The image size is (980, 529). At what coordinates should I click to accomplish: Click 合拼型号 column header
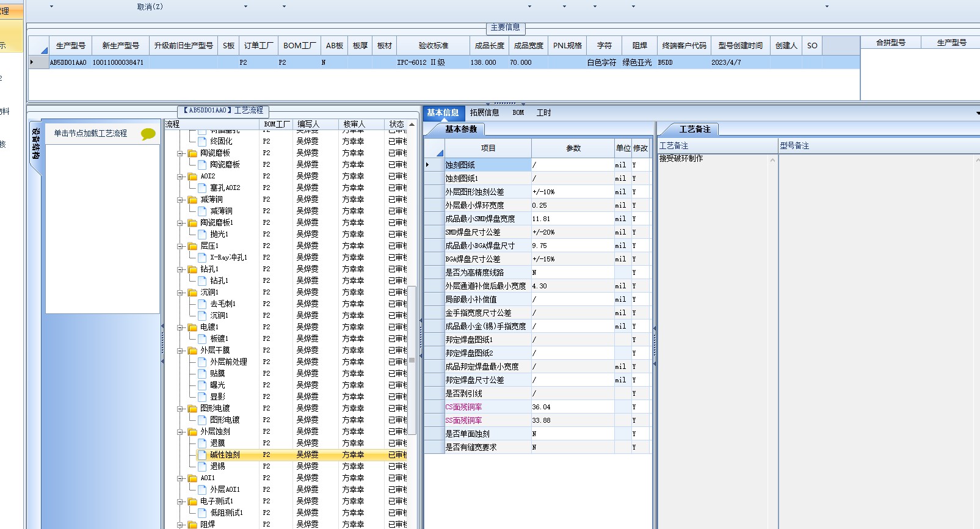[891, 43]
